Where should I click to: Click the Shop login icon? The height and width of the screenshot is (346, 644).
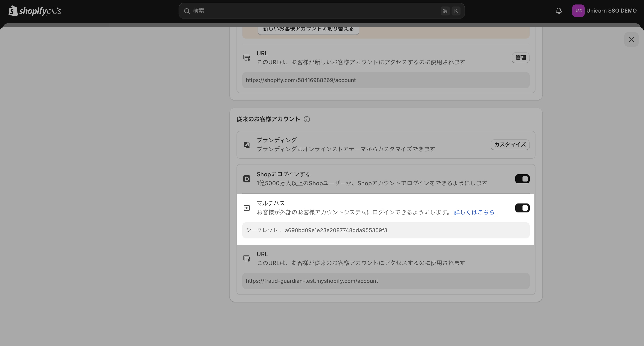[247, 179]
